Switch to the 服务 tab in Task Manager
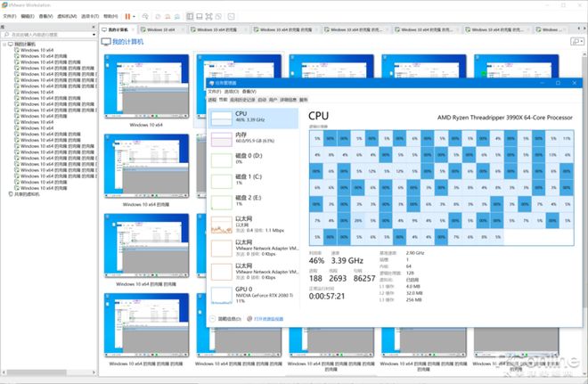Viewport: 588px width, 384px height. click(x=304, y=100)
